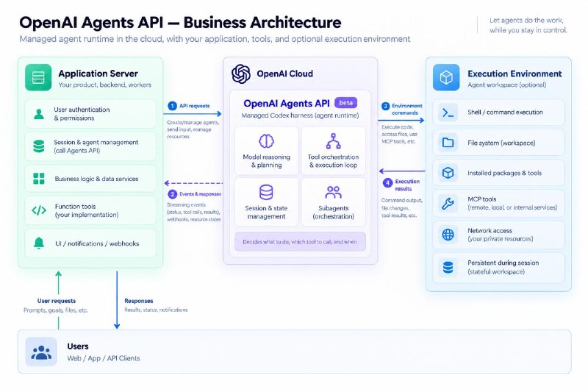Click the Users group icon
This screenshot has width=588, height=392.
tap(41, 352)
